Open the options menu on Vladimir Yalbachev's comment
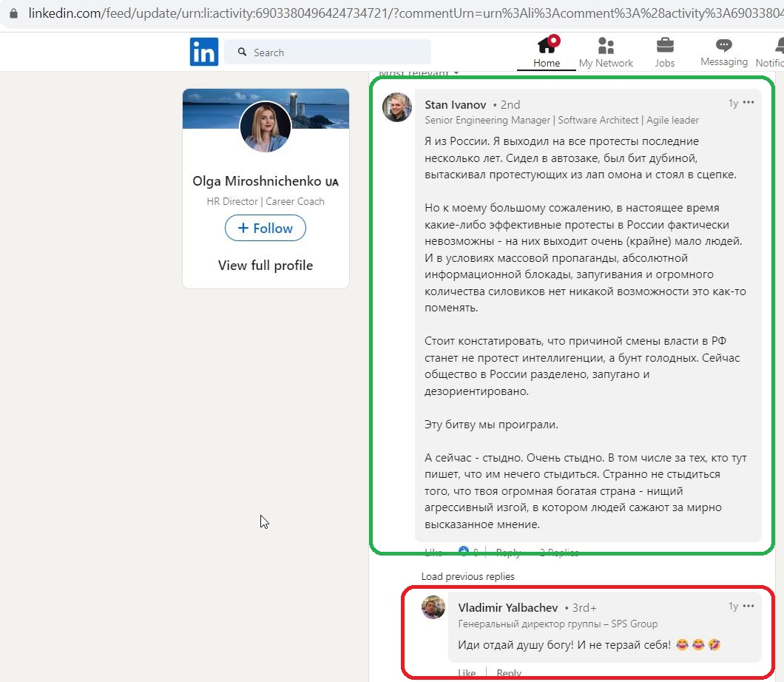Image resolution: width=784 pixels, height=682 pixels. [748, 606]
